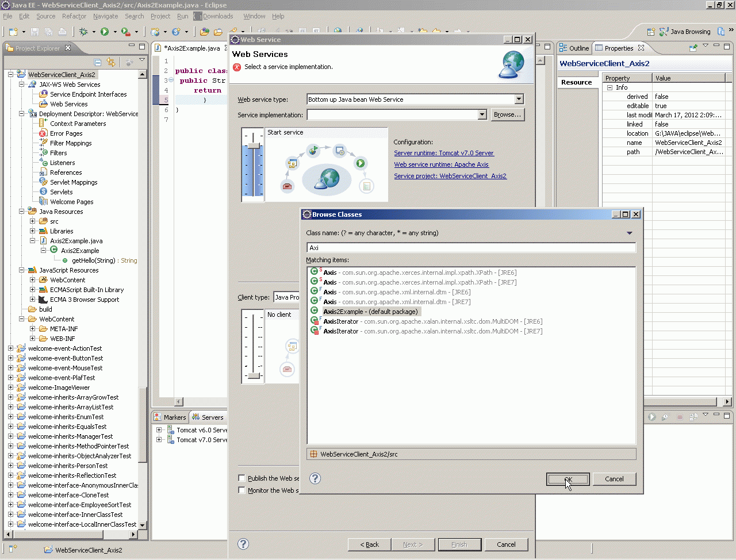The height and width of the screenshot is (560, 736).
Task: Switch to the Java Browsing perspective
Action: point(685,32)
